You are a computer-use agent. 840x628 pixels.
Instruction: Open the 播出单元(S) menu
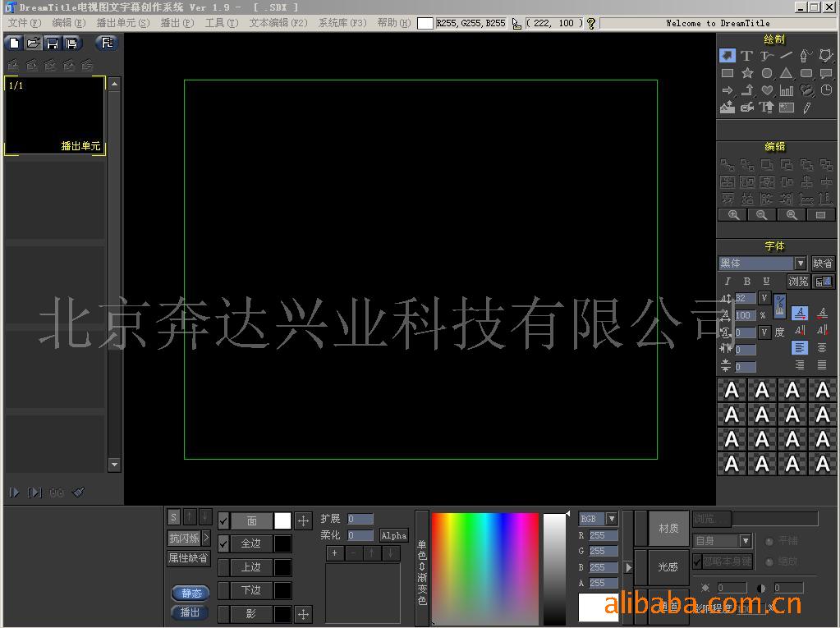click(x=122, y=23)
